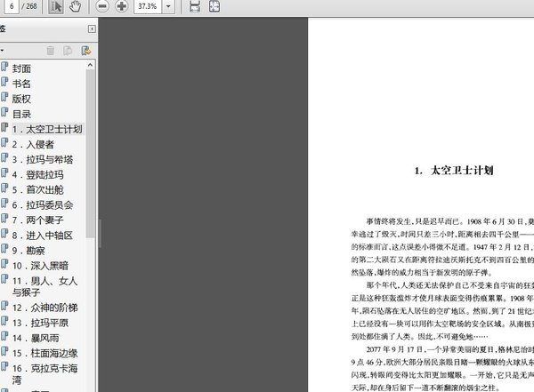
Task: Find the current bookmark icon
Action: (x=85, y=51)
